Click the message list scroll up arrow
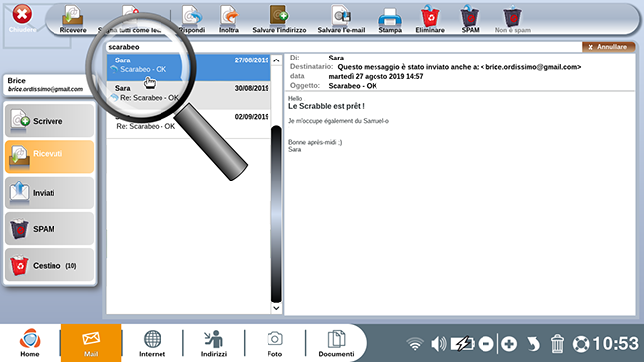 pos(276,60)
